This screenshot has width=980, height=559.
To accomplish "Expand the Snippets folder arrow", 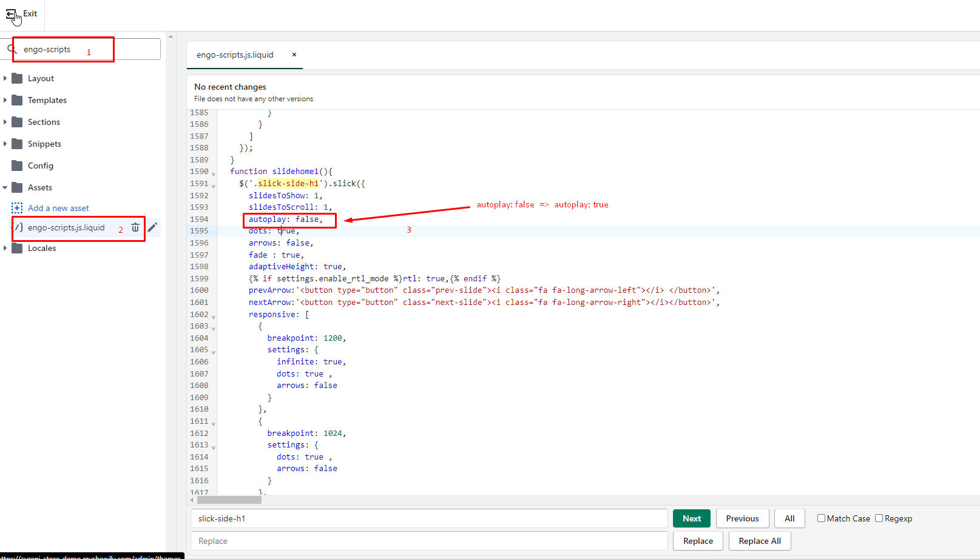I will [5, 144].
